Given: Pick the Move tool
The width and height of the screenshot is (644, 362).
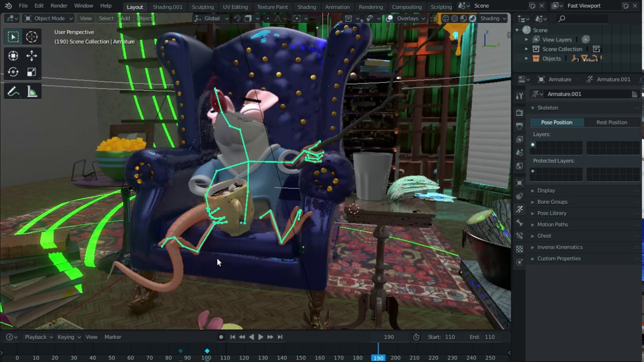Looking at the screenshot, I should pyautogui.click(x=32, y=56).
